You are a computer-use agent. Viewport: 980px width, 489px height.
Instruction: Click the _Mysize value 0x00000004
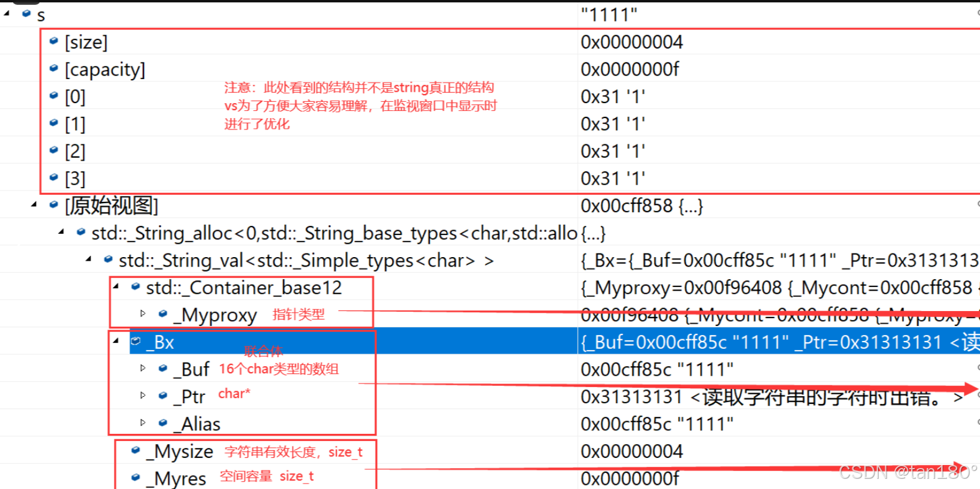(631, 451)
